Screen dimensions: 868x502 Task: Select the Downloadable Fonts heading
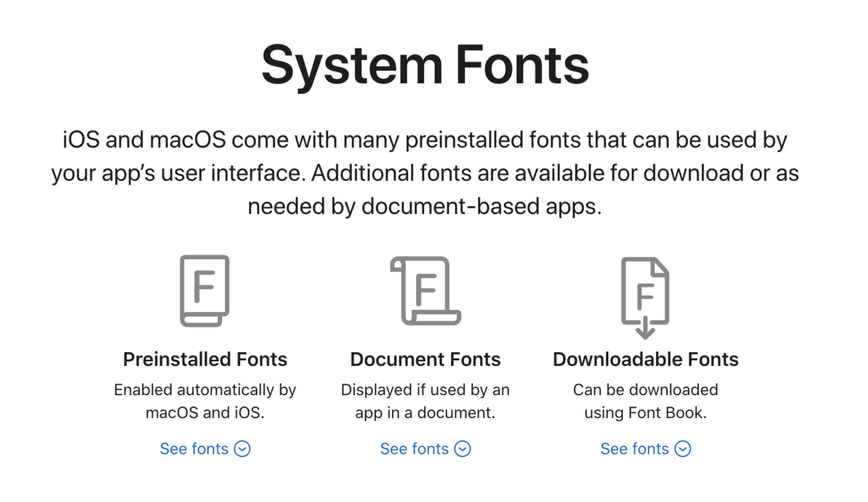646,359
